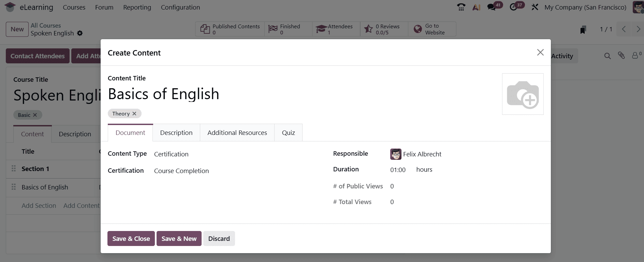Open the Finished stat button
Screen dimensions: 644x262
click(x=288, y=29)
